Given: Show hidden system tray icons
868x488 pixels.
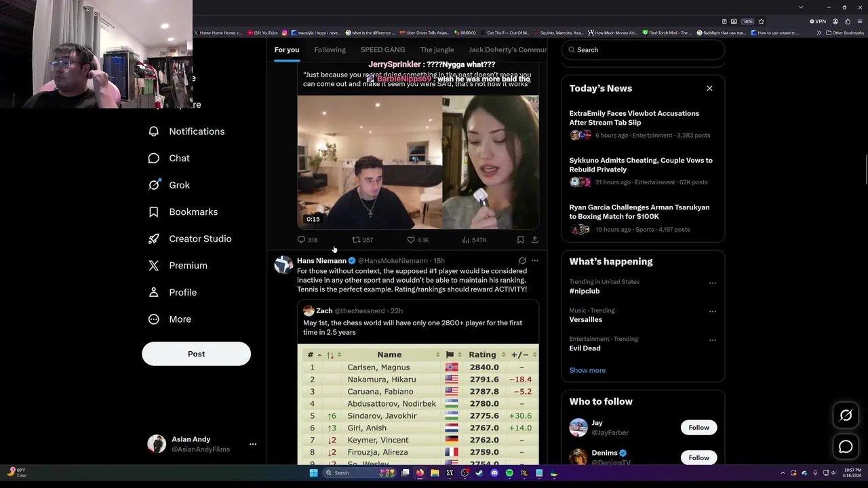Looking at the screenshot, I should [x=783, y=473].
